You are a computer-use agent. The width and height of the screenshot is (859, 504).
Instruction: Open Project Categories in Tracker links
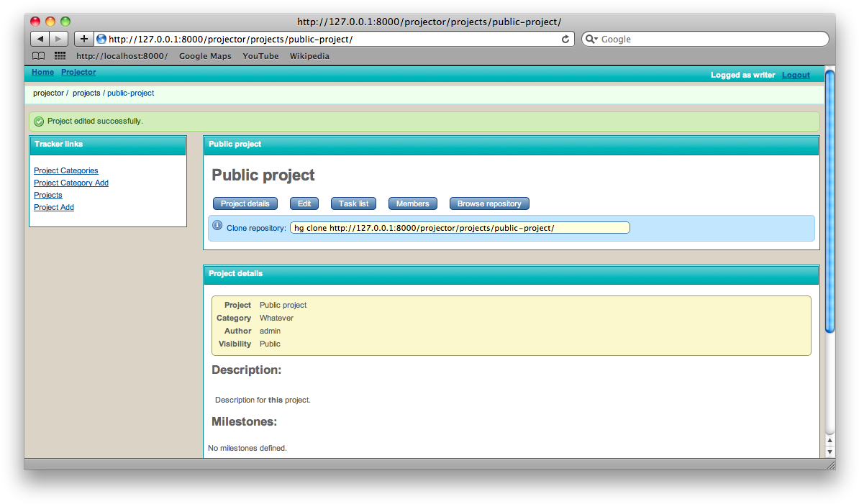click(x=65, y=170)
